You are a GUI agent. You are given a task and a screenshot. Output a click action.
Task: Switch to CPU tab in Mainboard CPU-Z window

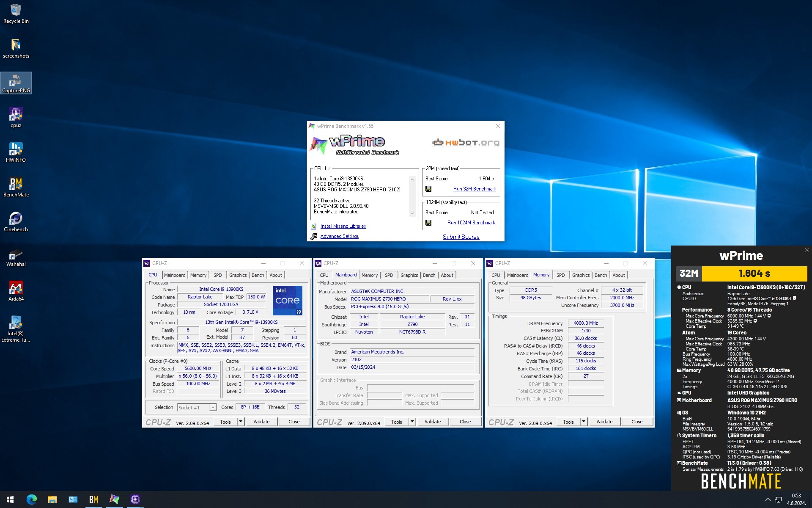(x=324, y=275)
